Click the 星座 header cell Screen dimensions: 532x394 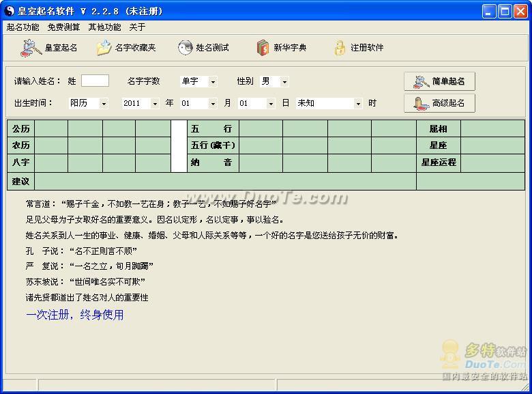coord(439,145)
